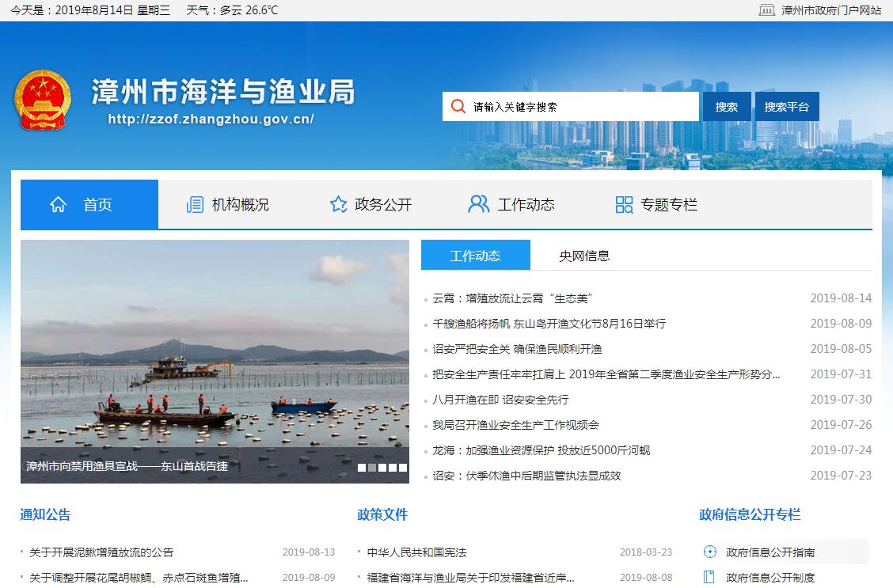The width and height of the screenshot is (893, 588).
Task: Click the grid icon beside 专题专栏
Action: click(624, 204)
